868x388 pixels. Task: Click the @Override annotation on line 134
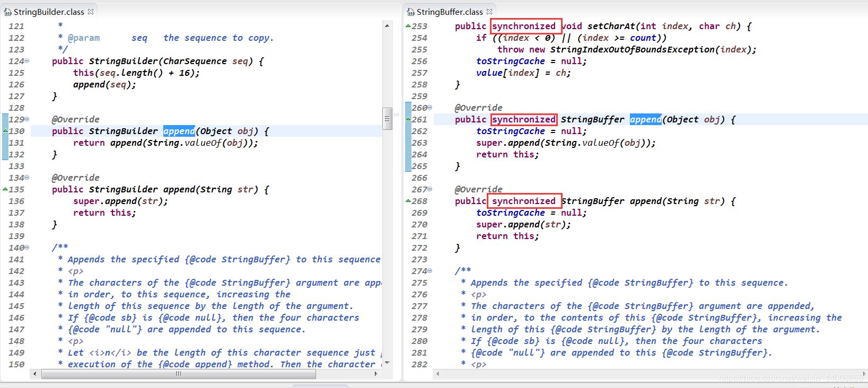point(76,178)
